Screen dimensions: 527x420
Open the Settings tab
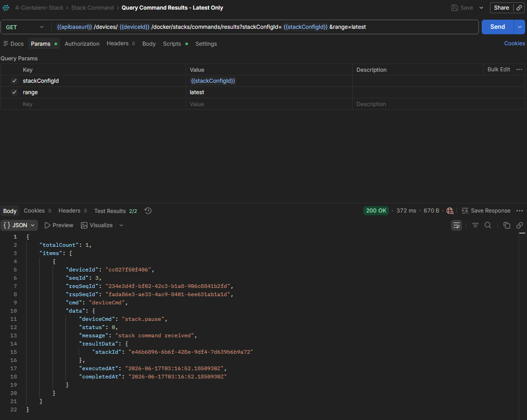tap(206, 43)
